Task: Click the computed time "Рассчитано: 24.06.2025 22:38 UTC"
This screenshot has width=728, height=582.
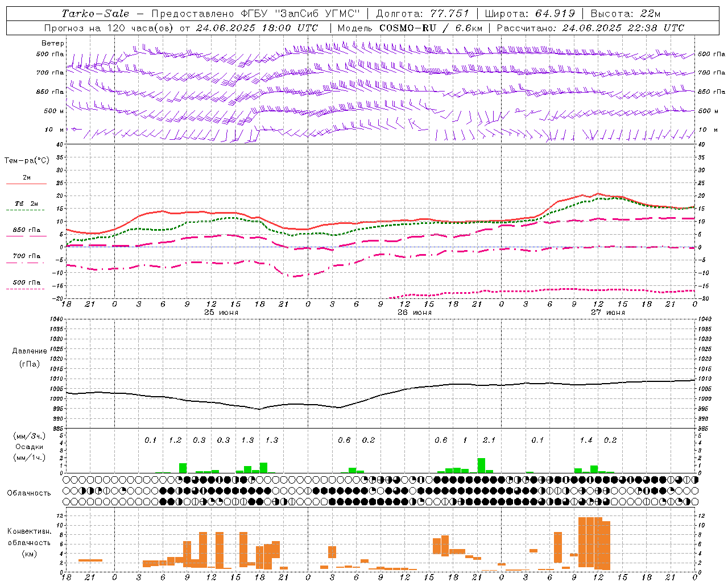Action: 590,28
